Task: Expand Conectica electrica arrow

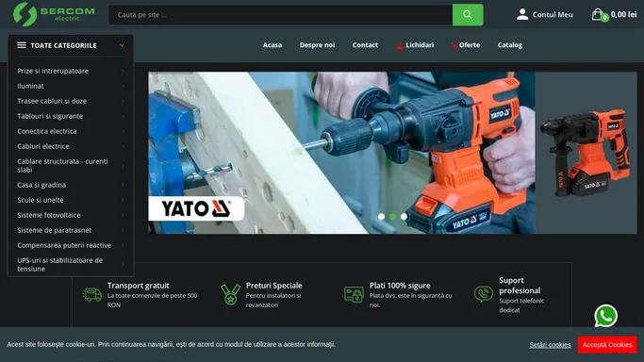Action: coord(123,131)
